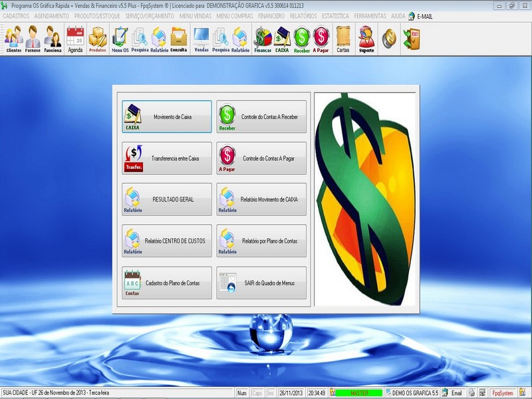532x399 pixels.
Task: Open the AGENDAMENTO menu
Action: 52,16
